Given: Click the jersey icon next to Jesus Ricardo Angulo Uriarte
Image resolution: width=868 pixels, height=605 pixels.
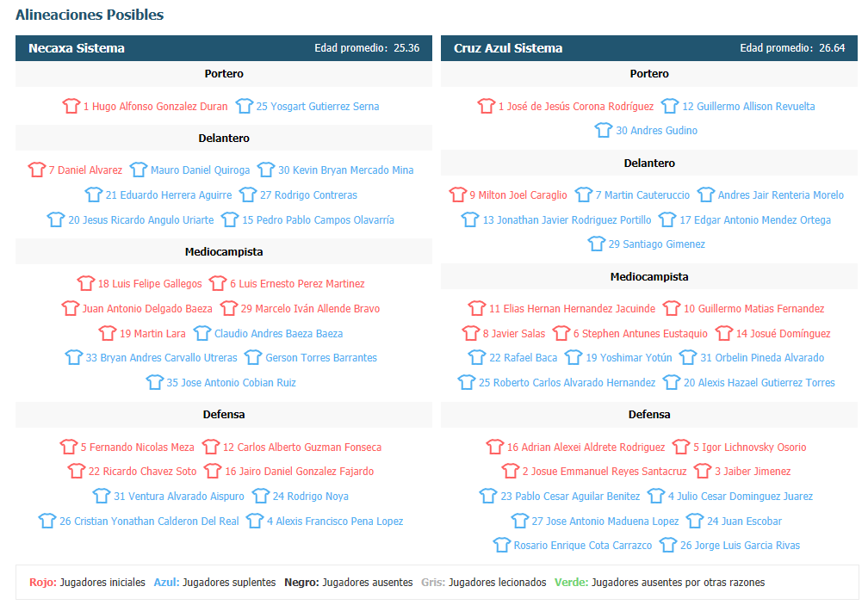Looking at the screenshot, I should pyautogui.click(x=56, y=219).
